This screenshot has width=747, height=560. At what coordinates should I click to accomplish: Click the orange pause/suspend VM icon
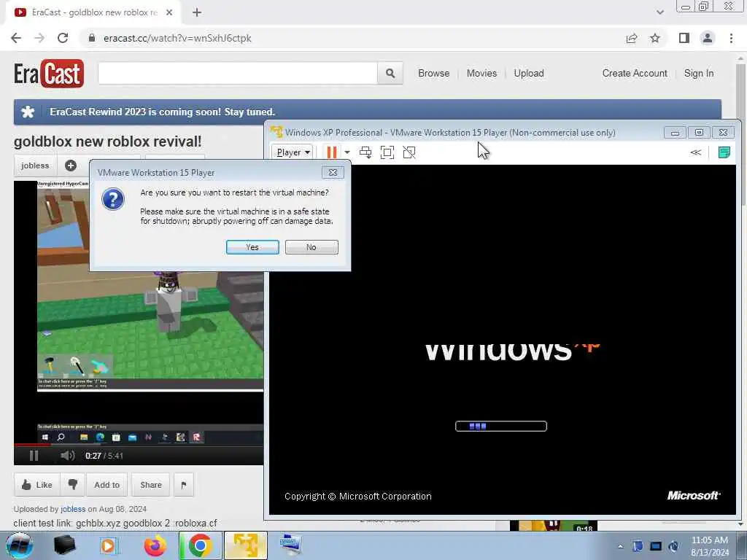[x=332, y=152]
